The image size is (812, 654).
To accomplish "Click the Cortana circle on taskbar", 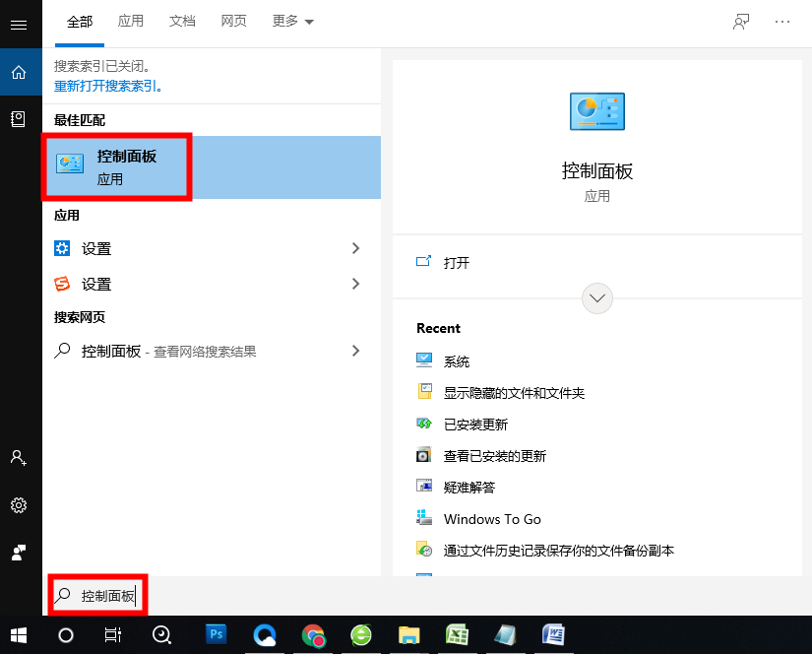I will (66, 635).
